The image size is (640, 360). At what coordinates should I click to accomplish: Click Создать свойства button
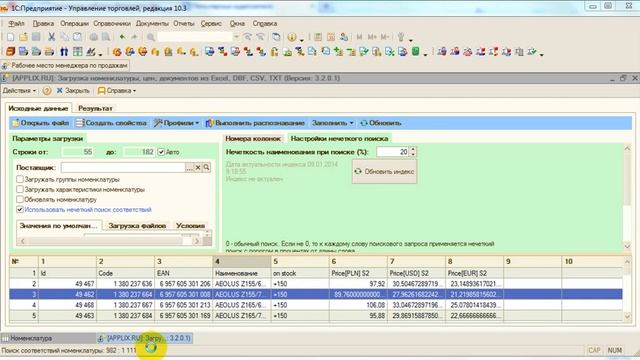(x=111, y=123)
